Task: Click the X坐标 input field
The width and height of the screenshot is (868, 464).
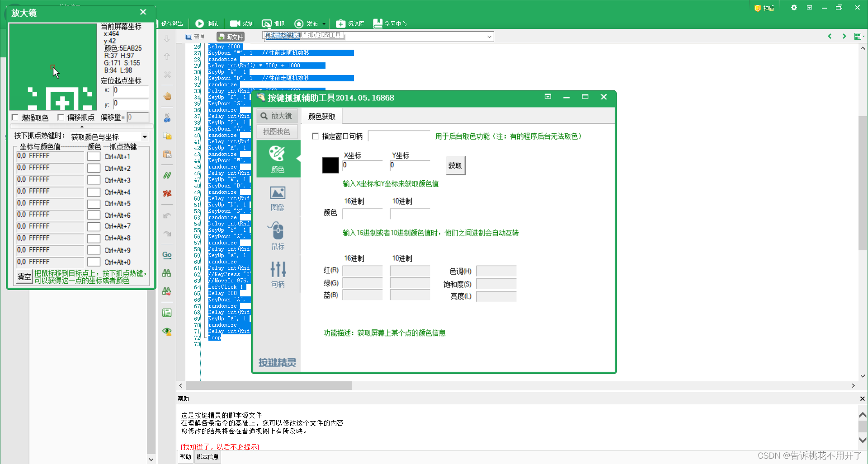Action: 363,165
